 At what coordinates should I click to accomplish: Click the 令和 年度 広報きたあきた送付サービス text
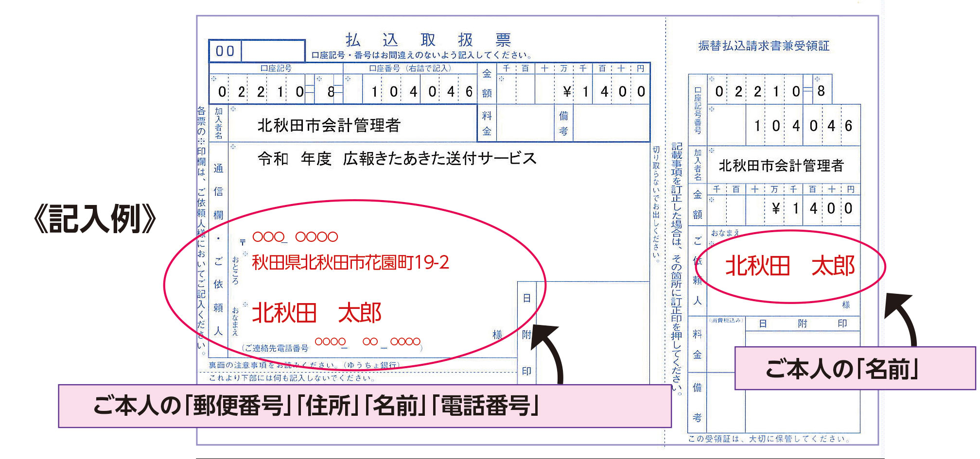click(397, 158)
